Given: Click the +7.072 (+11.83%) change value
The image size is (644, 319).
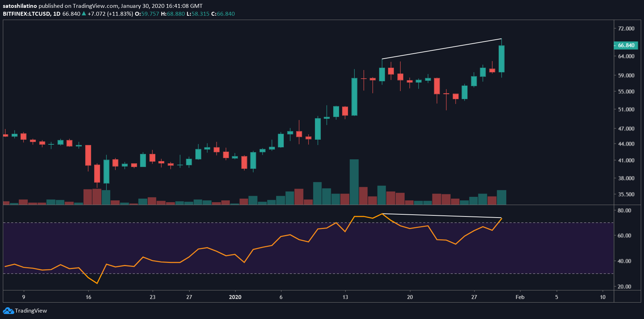Looking at the screenshot, I should (x=110, y=14).
